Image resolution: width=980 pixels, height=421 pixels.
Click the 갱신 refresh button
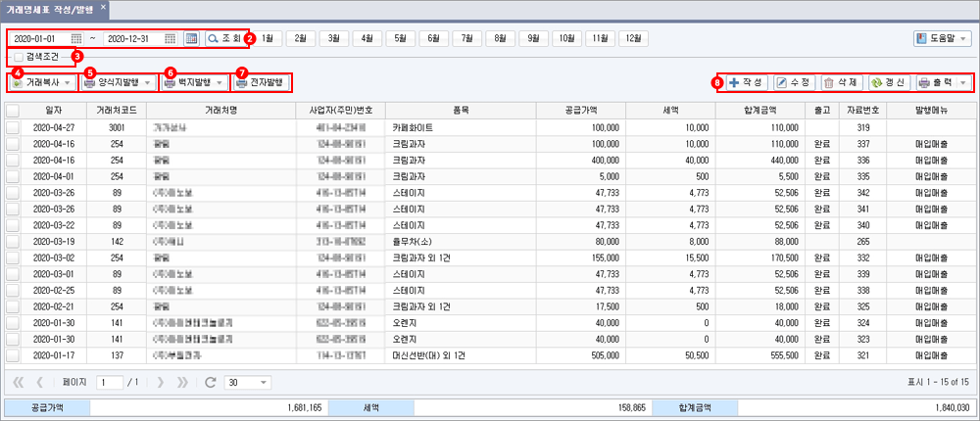[x=889, y=82]
